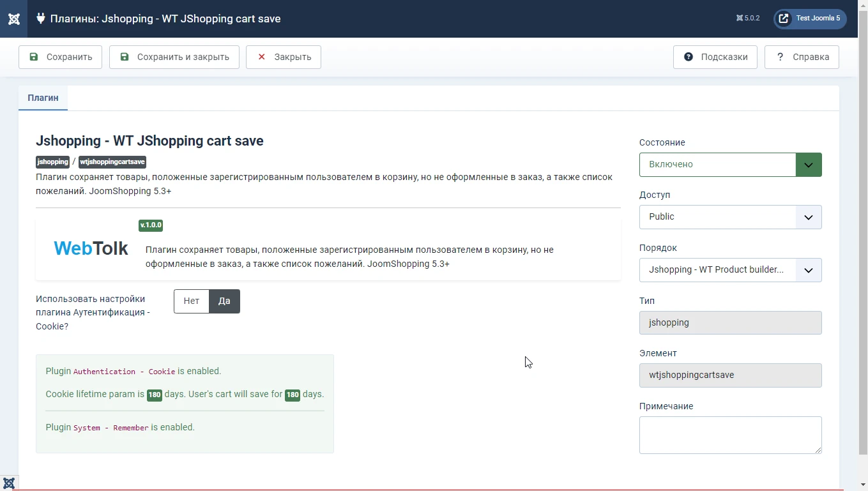Click the plug icon in title bar

41,19
